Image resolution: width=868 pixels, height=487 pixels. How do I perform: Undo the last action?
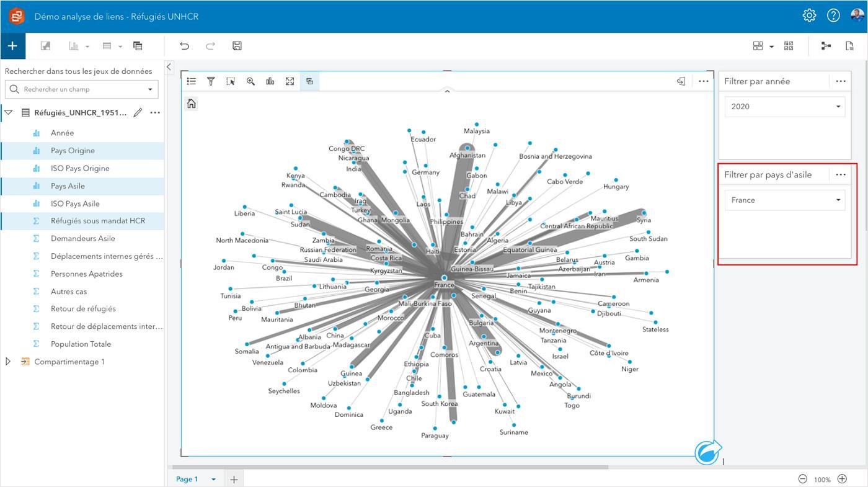coord(184,46)
